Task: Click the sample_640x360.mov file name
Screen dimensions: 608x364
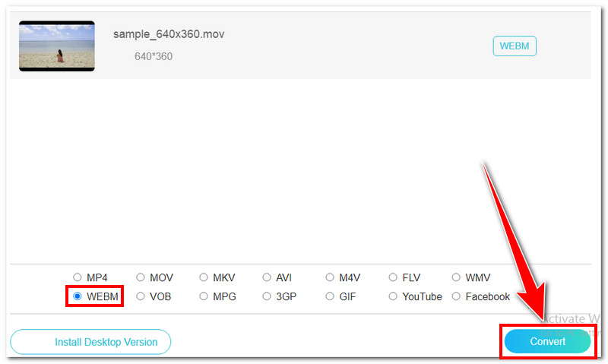Action: click(169, 34)
